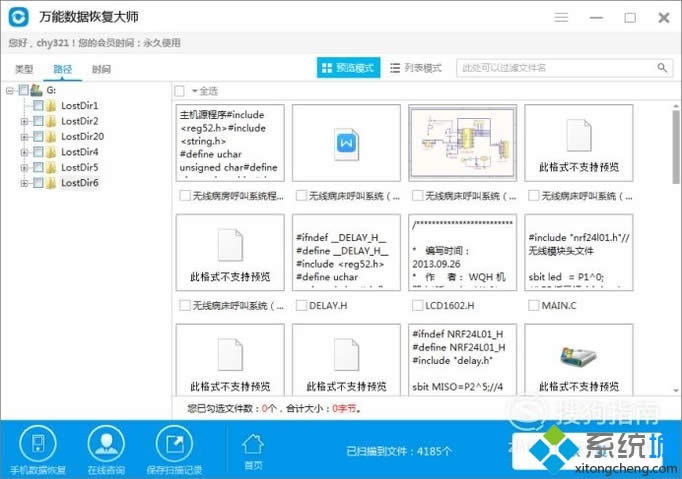Open the LCD1602.H preview thumbnail
The height and width of the screenshot is (479, 682).
click(462, 252)
